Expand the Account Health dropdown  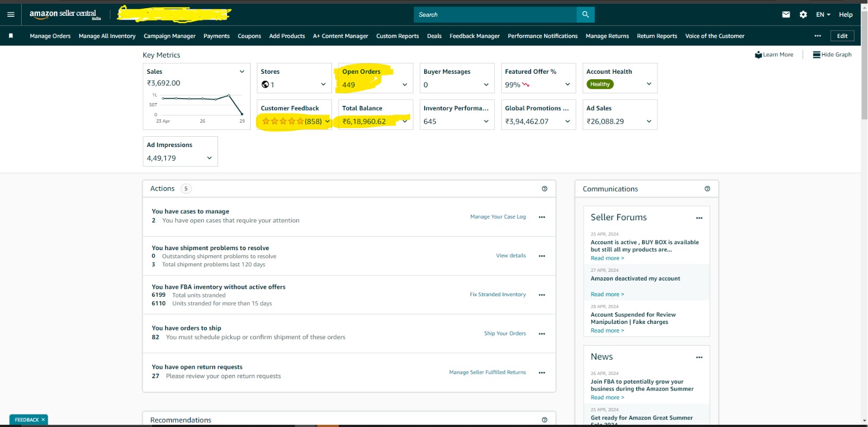coord(649,84)
